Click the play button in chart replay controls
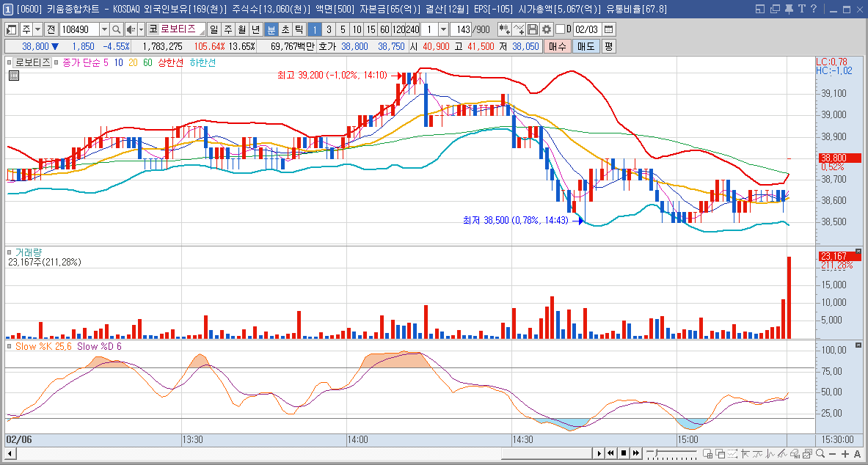 tap(599, 453)
